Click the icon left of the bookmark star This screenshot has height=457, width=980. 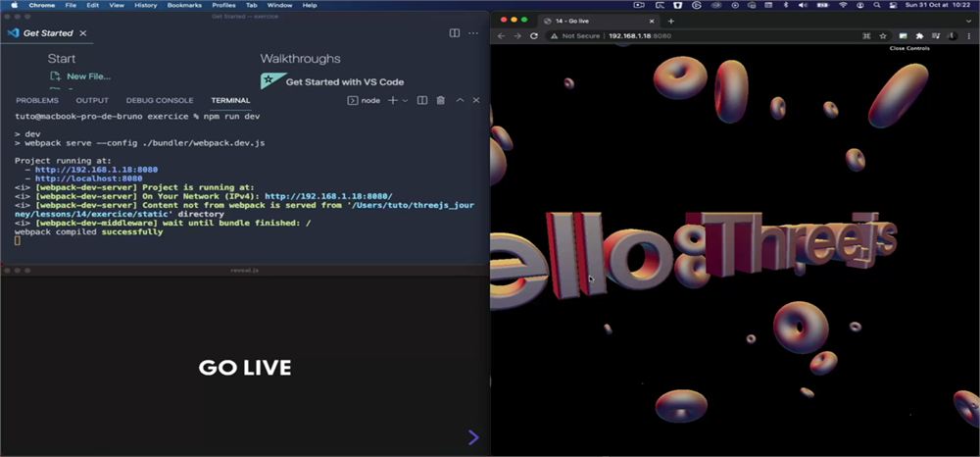866,36
